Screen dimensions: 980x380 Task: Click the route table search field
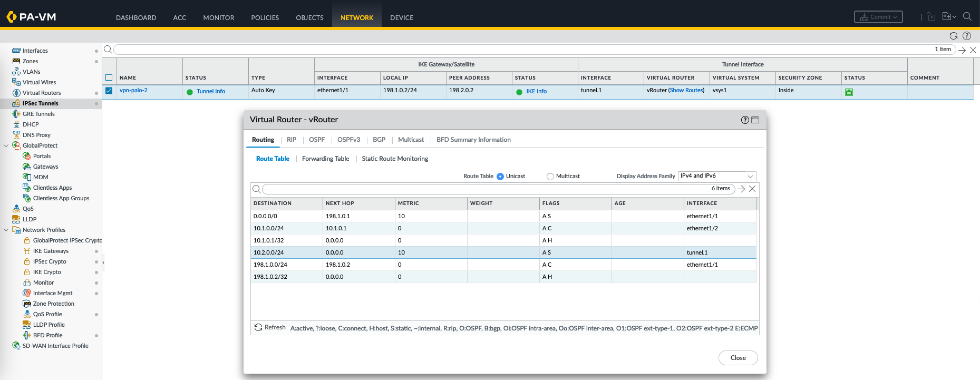[485, 189]
